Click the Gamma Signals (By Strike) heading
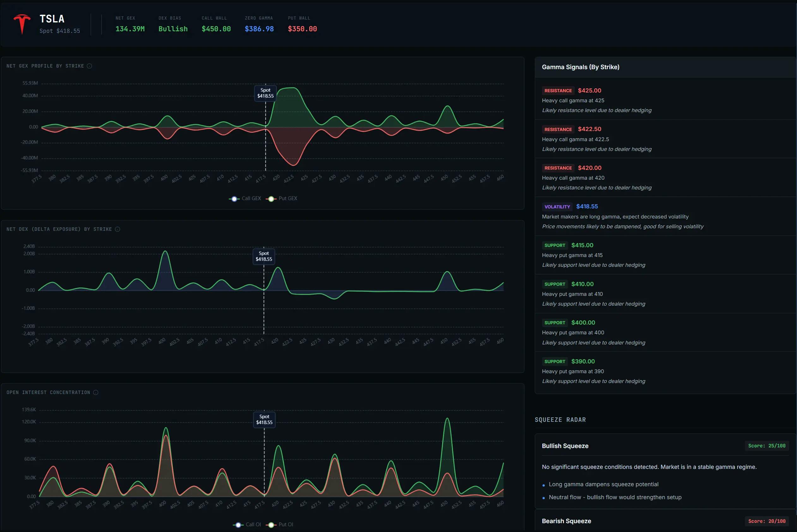The width and height of the screenshot is (797, 532). pos(581,67)
